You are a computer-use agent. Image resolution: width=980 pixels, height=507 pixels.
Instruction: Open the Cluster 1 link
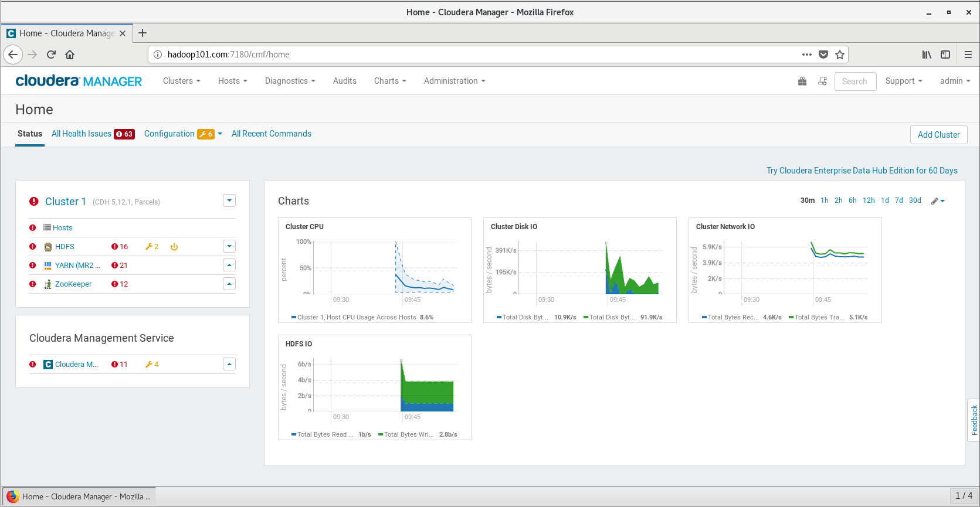(x=66, y=202)
